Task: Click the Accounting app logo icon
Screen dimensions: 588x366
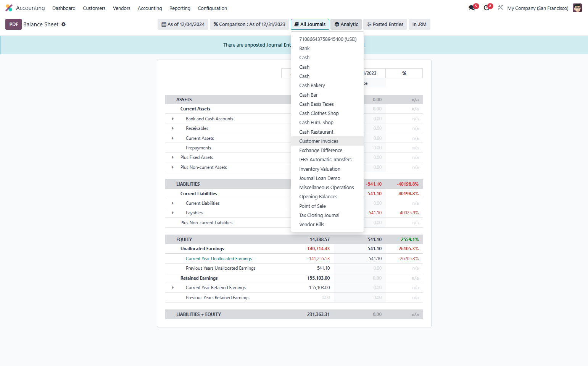Action: click(9, 8)
